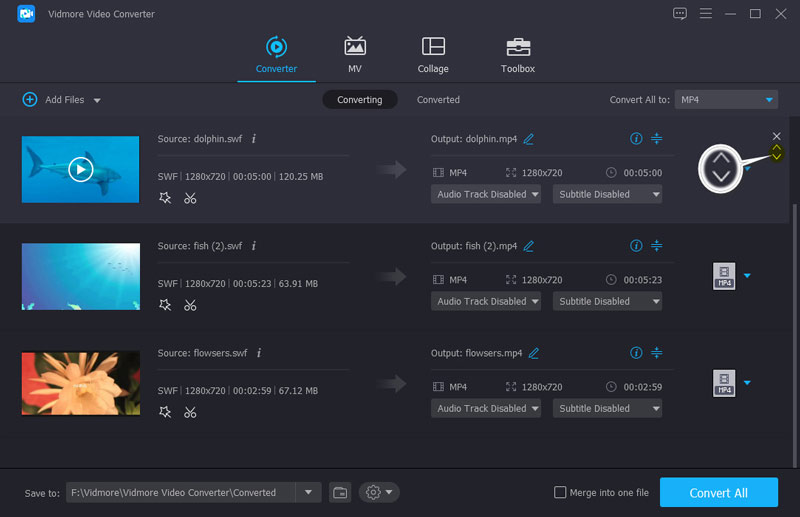The height and width of the screenshot is (517, 800).
Task: Show media info for the flowsers.mp4 output
Action: pyautogui.click(x=636, y=353)
